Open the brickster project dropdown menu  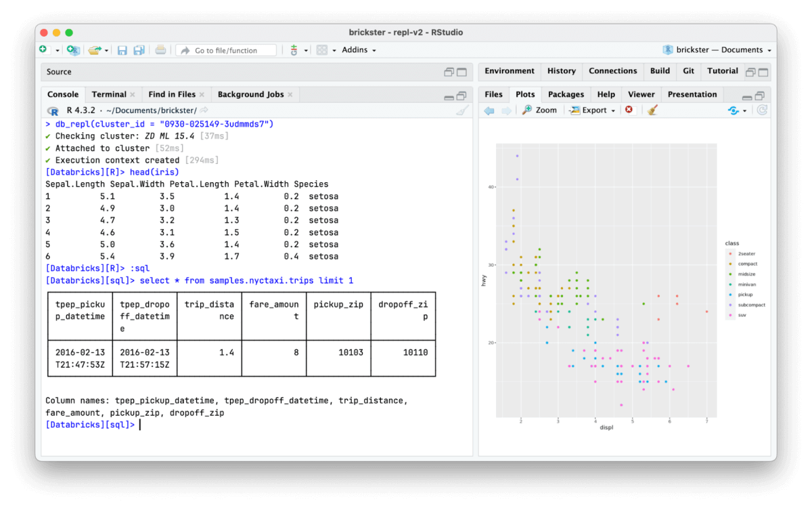pos(717,50)
